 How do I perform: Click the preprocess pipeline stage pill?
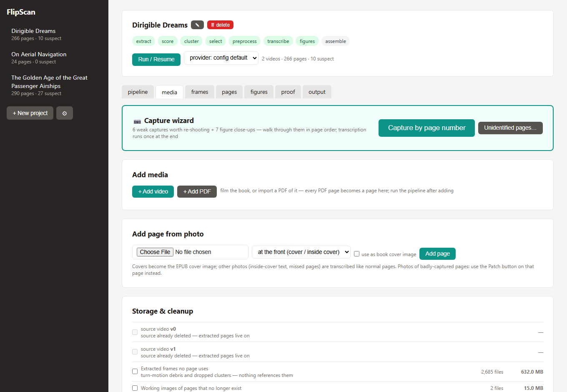tap(245, 41)
